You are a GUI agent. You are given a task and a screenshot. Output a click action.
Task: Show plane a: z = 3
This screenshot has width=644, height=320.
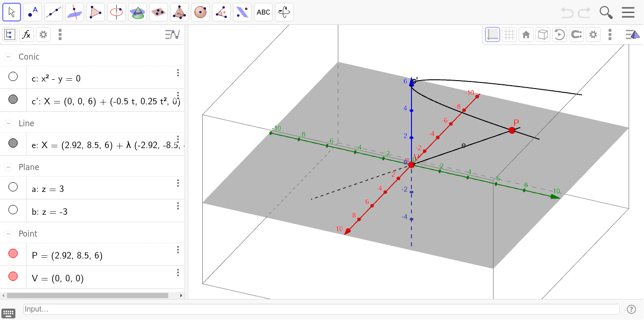(x=13, y=187)
